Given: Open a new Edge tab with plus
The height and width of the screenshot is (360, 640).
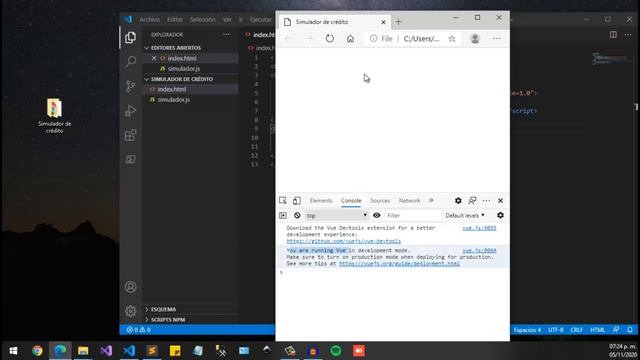Looking at the screenshot, I should coord(398,22).
